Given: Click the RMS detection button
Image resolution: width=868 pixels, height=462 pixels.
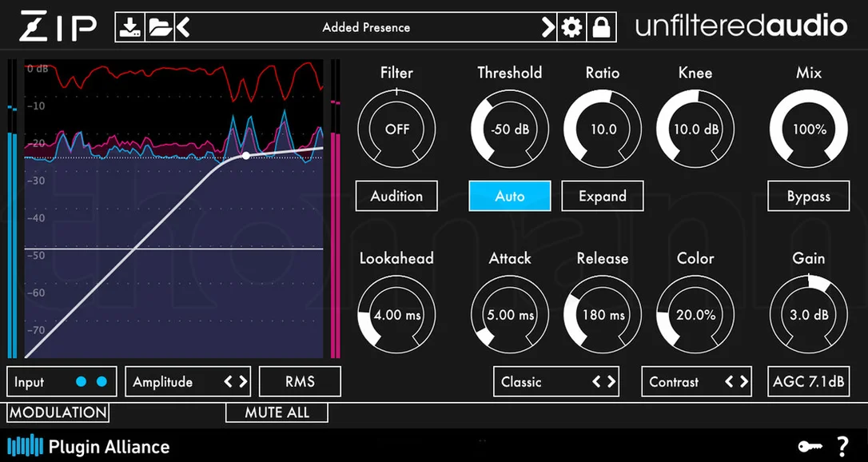Looking at the screenshot, I should click(300, 382).
